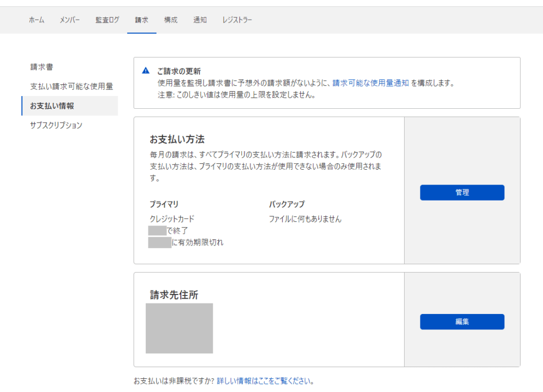Click the billing address placeholder box
This screenshot has height=392, width=543.
point(180,329)
